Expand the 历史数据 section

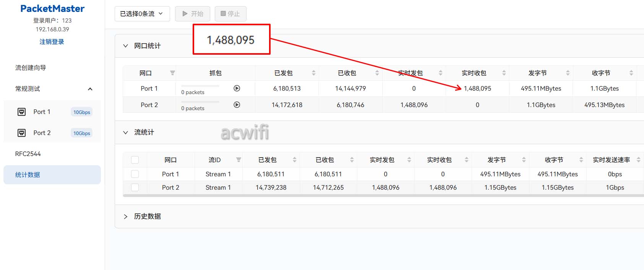pos(125,216)
